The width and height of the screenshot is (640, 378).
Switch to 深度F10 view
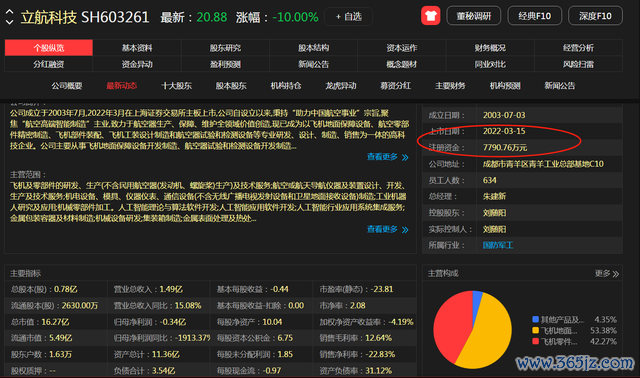pos(595,16)
